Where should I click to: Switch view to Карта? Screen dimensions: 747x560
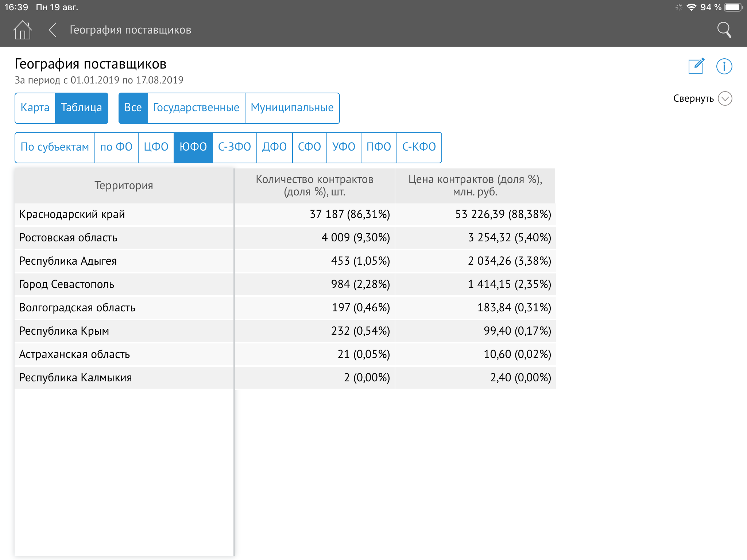click(x=35, y=108)
